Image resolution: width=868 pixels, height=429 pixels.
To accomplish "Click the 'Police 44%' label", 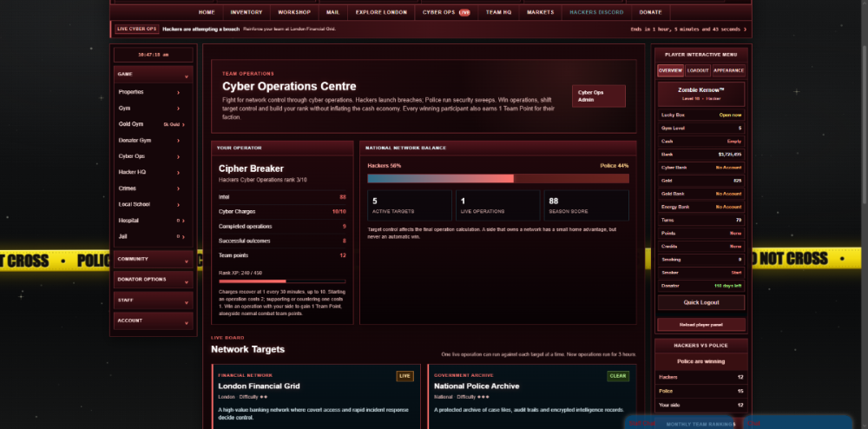I will 615,166.
